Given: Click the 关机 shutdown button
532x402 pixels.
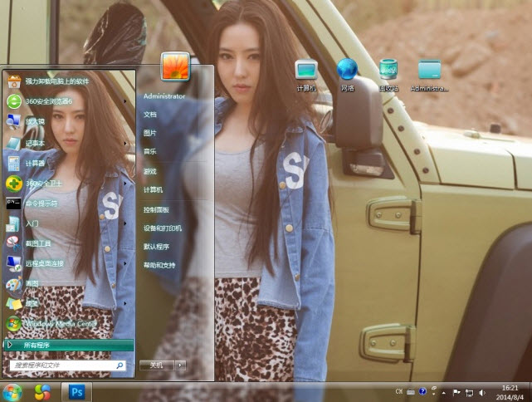Looking at the screenshot, I should 156,365.
